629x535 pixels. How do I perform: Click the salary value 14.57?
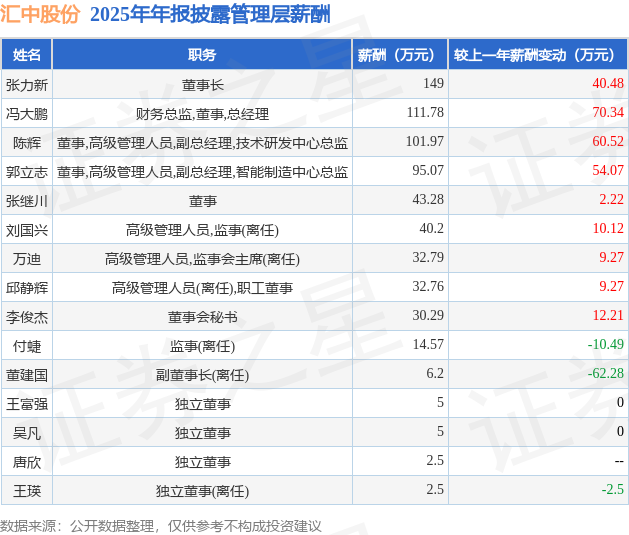(428, 345)
